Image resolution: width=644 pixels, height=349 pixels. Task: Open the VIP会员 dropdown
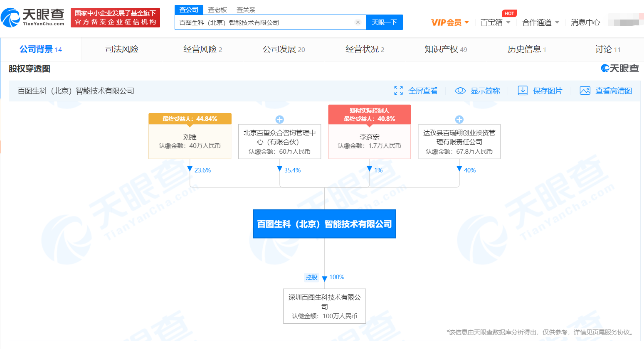pos(450,22)
